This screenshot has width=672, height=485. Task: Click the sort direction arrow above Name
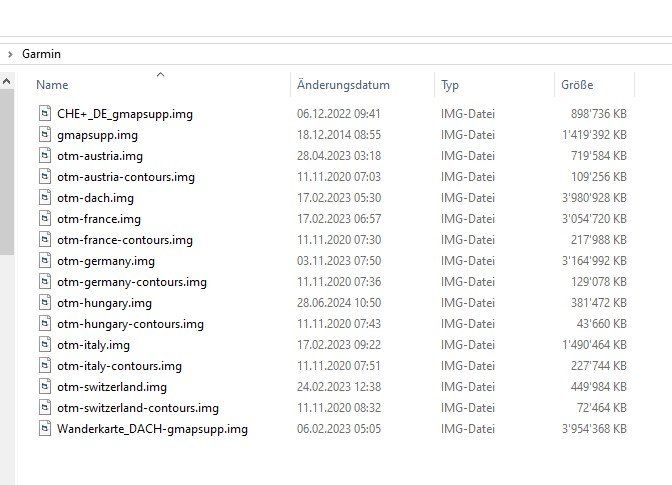tap(160, 75)
